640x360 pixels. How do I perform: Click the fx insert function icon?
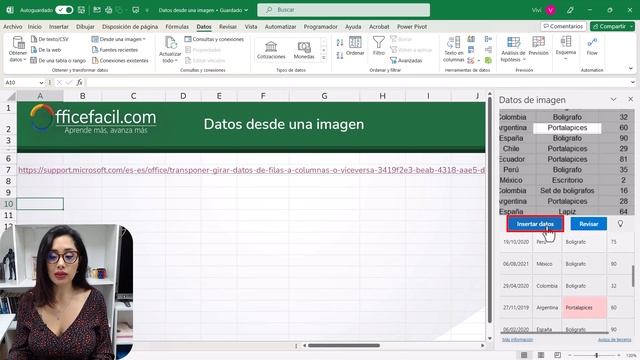coord(79,82)
